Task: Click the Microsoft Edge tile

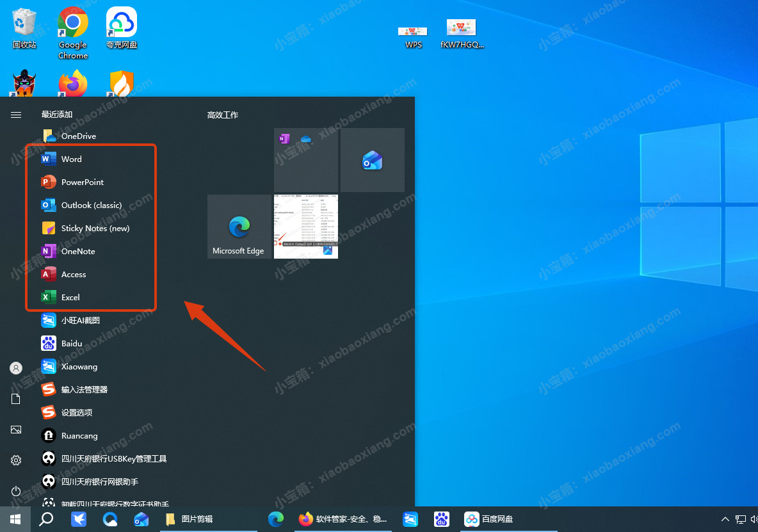Action: 239,227
